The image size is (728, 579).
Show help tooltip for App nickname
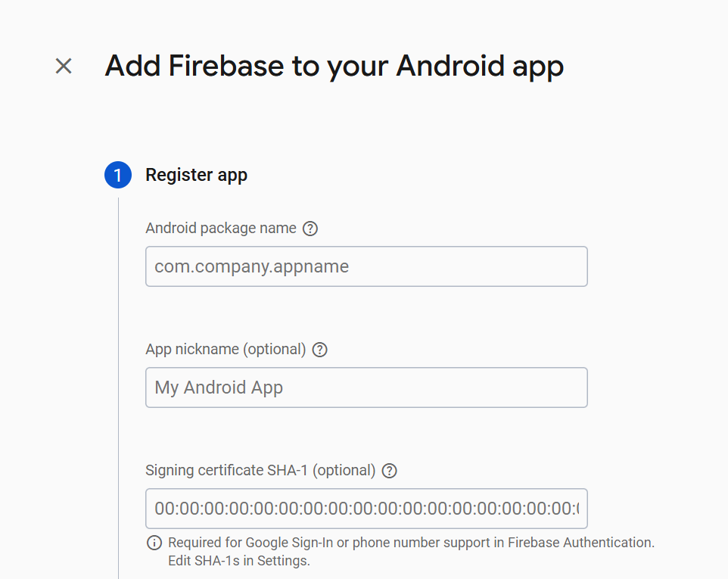pos(319,350)
